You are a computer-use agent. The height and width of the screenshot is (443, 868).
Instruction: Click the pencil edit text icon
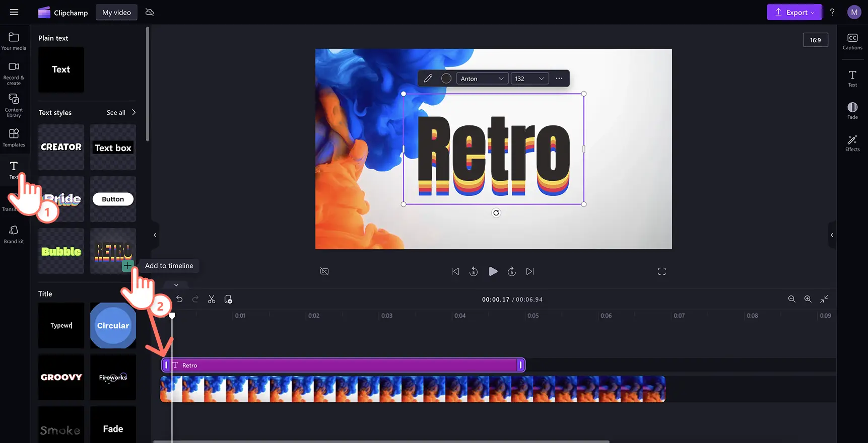[428, 79]
